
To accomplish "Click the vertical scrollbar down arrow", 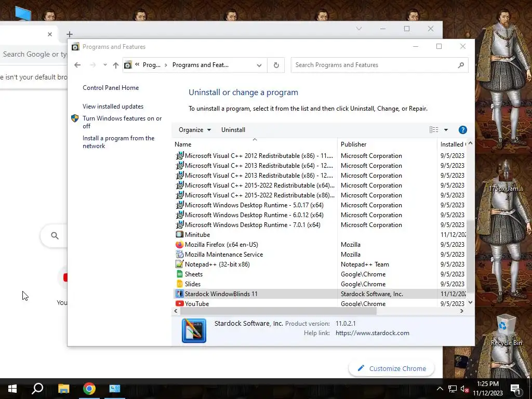I will coord(470,302).
